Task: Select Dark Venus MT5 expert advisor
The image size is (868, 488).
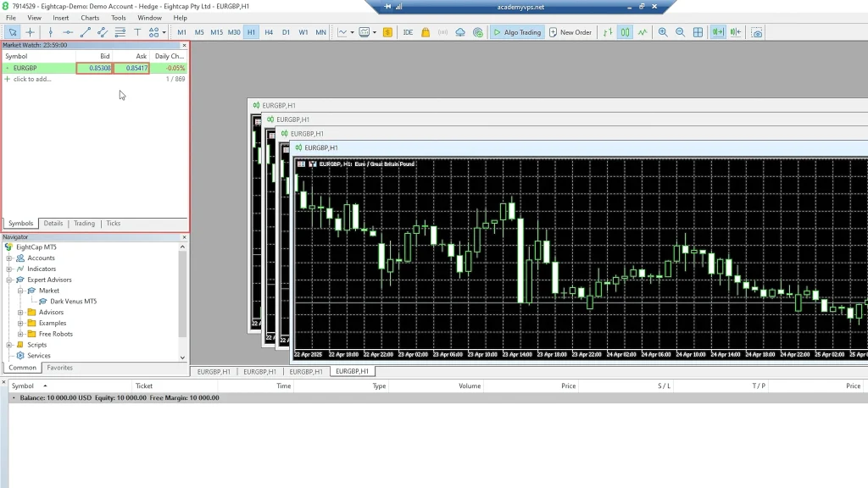Action: (x=73, y=302)
